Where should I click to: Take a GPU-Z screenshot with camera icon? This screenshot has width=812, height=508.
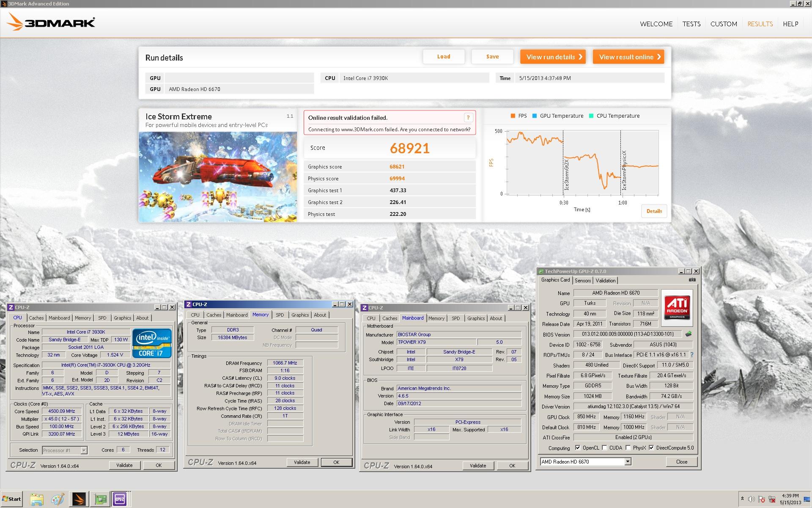692,280
